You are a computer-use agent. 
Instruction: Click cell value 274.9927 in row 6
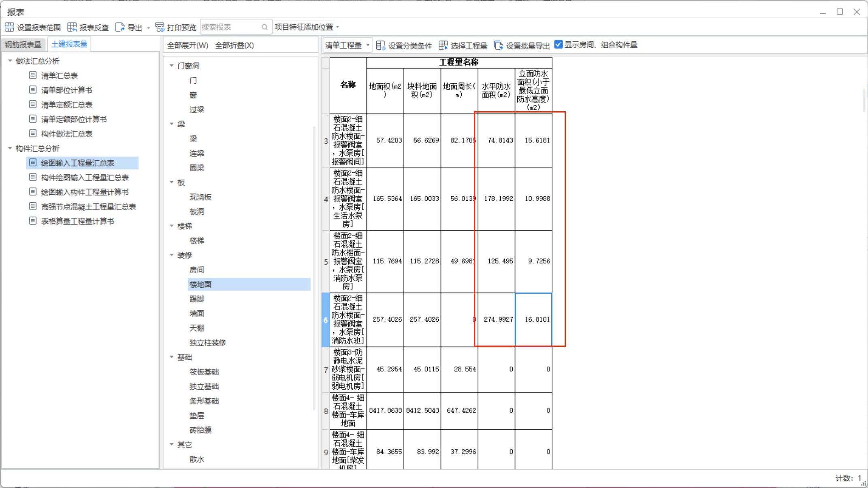point(497,319)
